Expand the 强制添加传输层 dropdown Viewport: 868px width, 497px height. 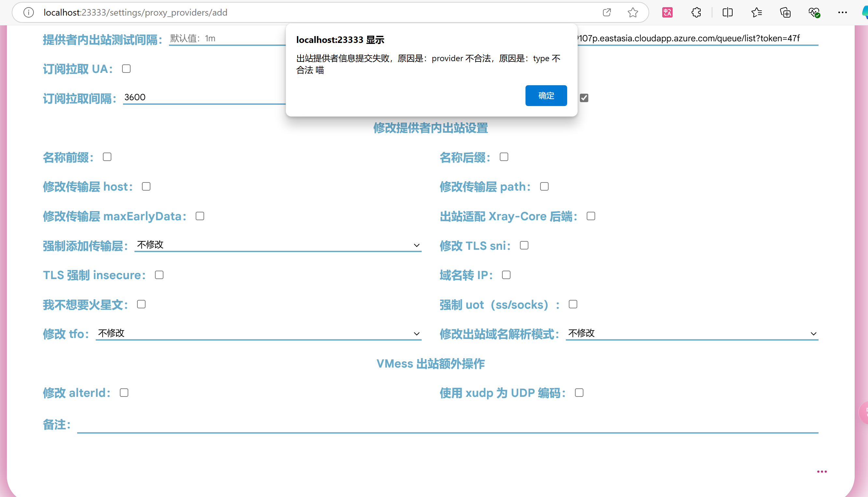pyautogui.click(x=278, y=245)
